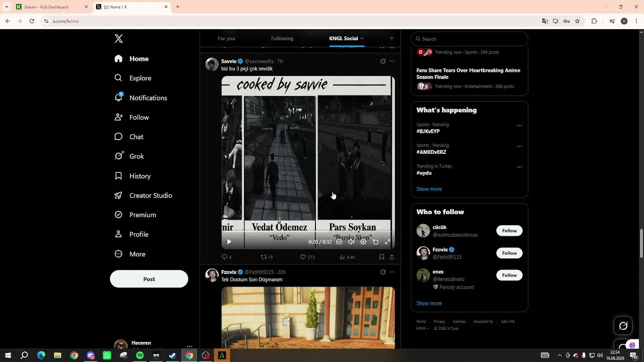The image size is (644, 362).
Task: Show more trends in What's happening
Action: (x=429, y=189)
